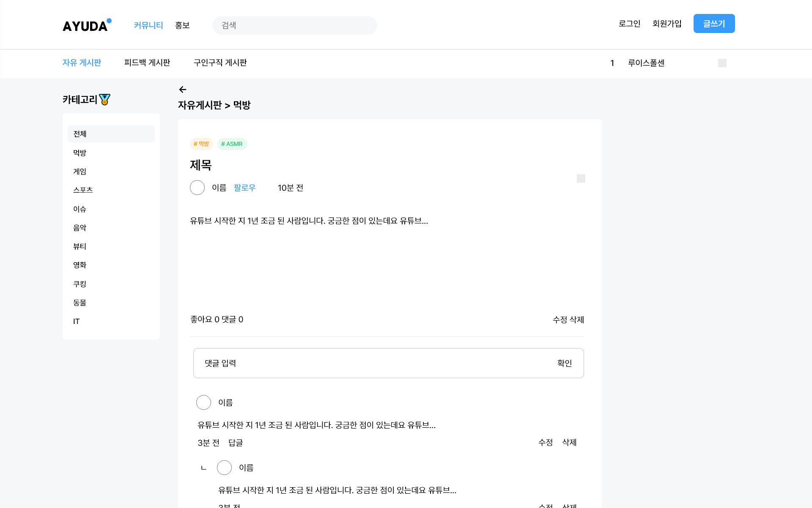Click the #ASMR tag
The width and height of the screenshot is (812, 508).
pos(232,144)
